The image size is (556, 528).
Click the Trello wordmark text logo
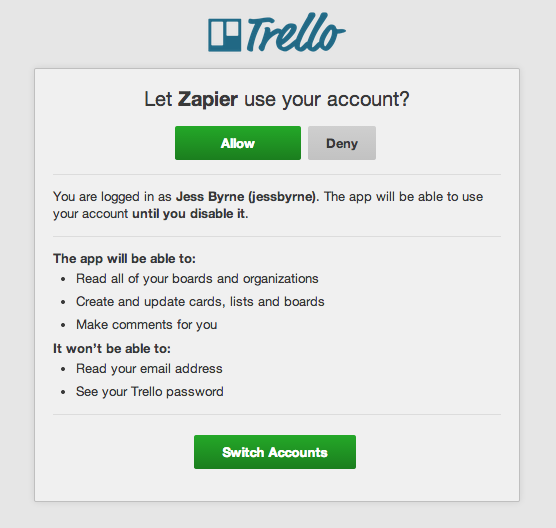(296, 33)
